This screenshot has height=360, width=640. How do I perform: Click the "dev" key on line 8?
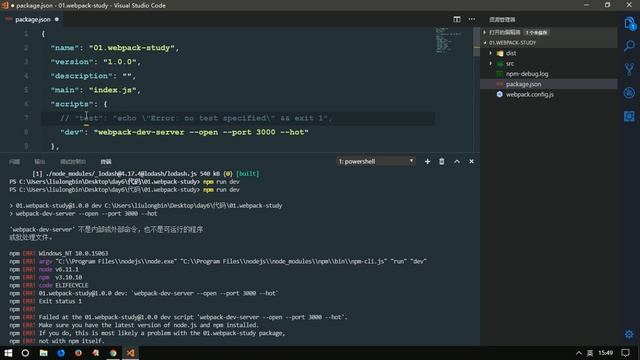72,132
